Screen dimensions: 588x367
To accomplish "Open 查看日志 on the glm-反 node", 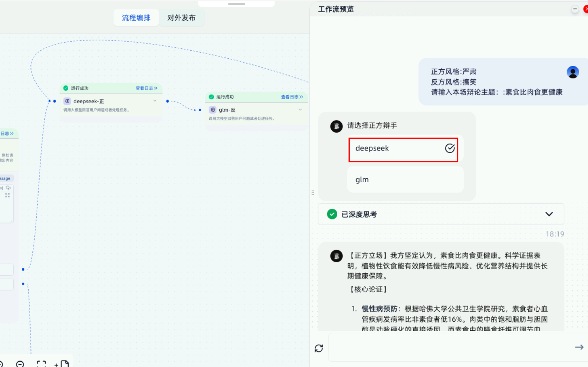I will click(x=292, y=97).
